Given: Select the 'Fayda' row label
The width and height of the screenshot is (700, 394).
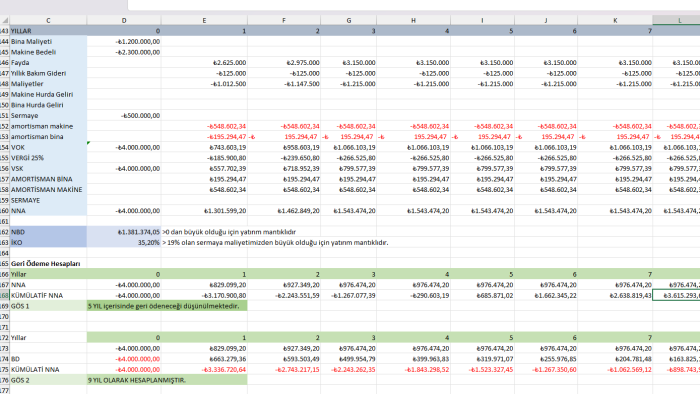Looking at the screenshot, I should [x=48, y=63].
